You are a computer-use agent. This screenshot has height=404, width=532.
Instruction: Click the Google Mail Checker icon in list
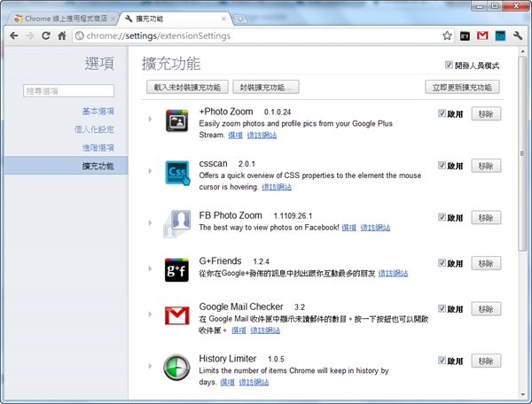177,315
